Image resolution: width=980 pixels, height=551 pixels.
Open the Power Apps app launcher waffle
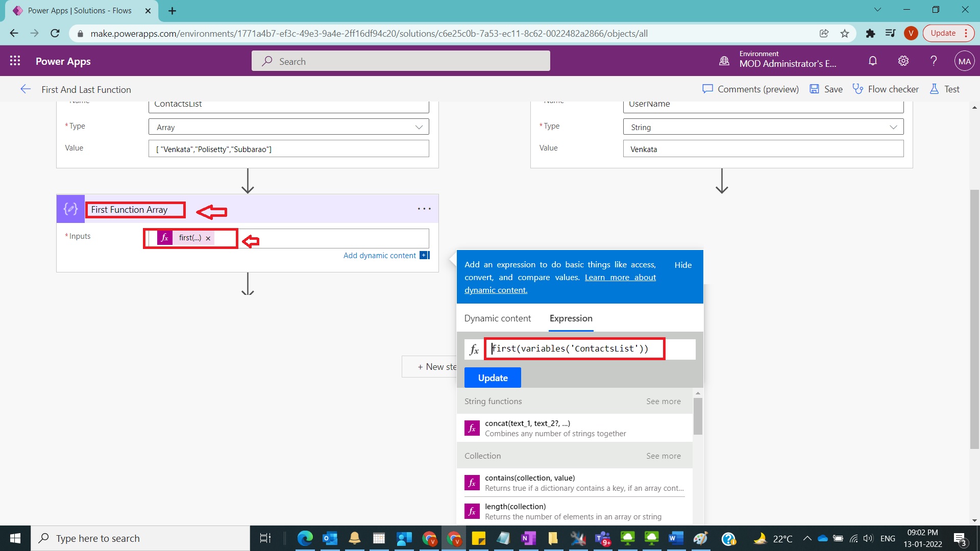tap(15, 61)
